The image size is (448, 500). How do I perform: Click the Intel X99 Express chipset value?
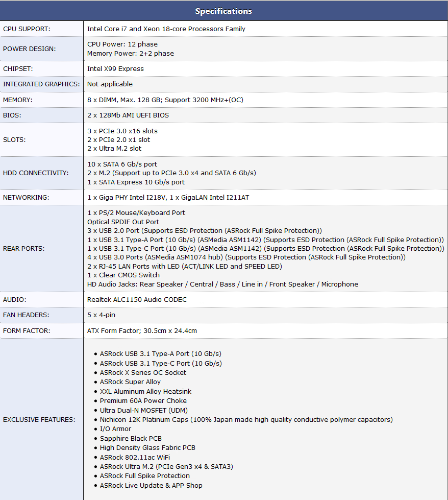tap(115, 69)
